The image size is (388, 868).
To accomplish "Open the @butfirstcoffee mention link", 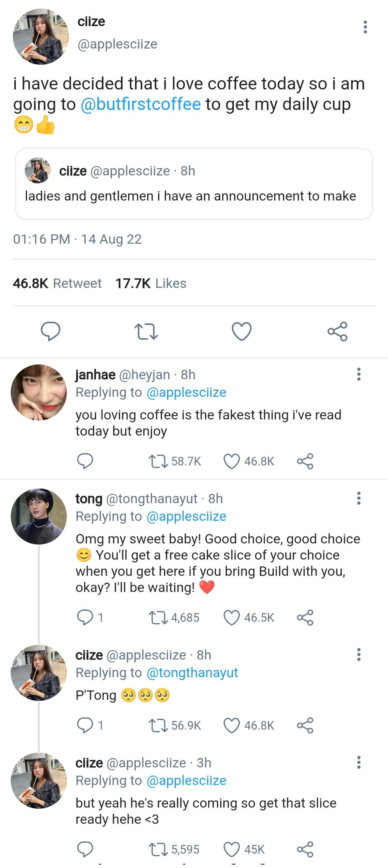I will point(140,104).
